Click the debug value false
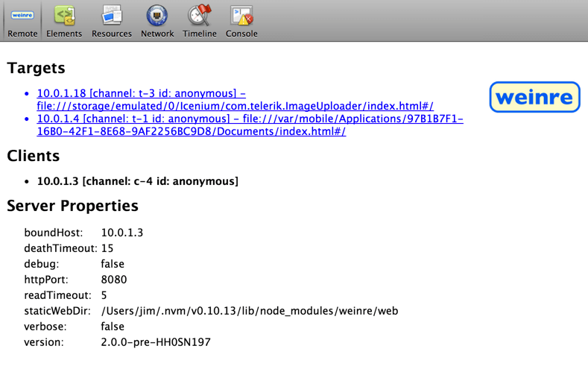The image size is (588, 381). coord(113,264)
